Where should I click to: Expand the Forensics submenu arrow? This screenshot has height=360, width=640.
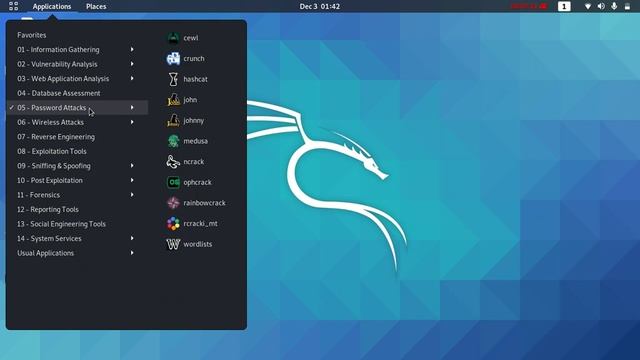point(132,195)
